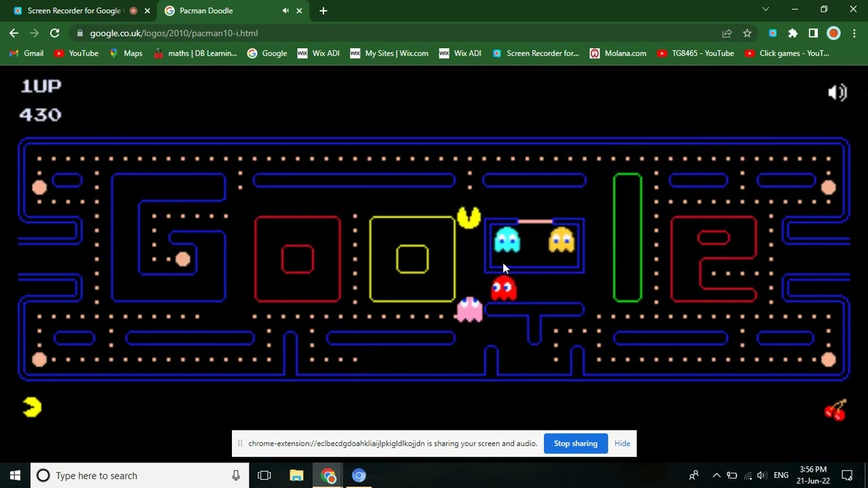This screenshot has width=868, height=488.
Task: Open ENG language input selector
Action: click(781, 476)
